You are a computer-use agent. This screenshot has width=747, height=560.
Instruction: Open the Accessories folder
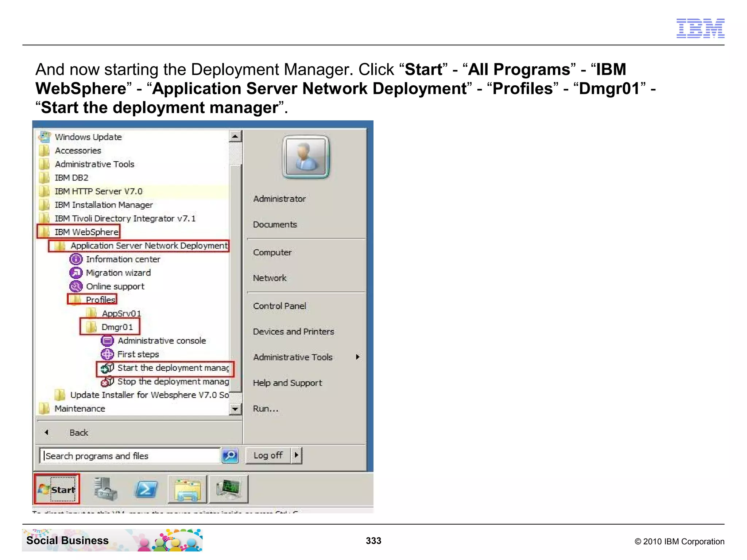tap(70, 151)
